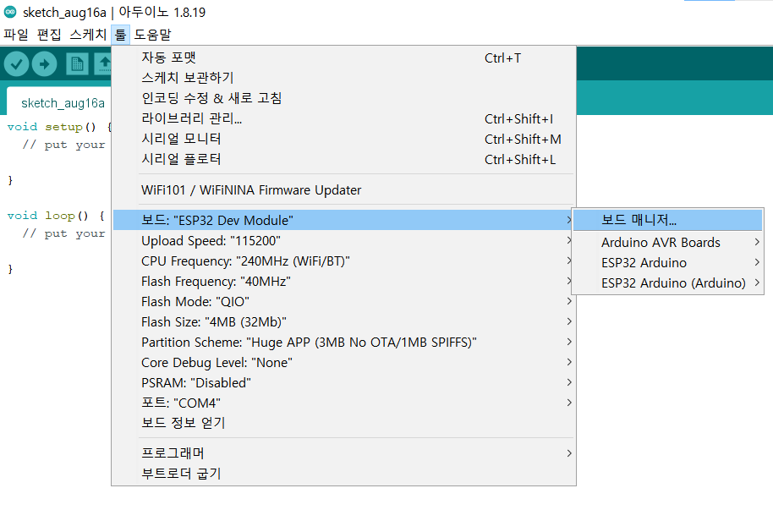Click the void setup() code line

click(x=59, y=127)
